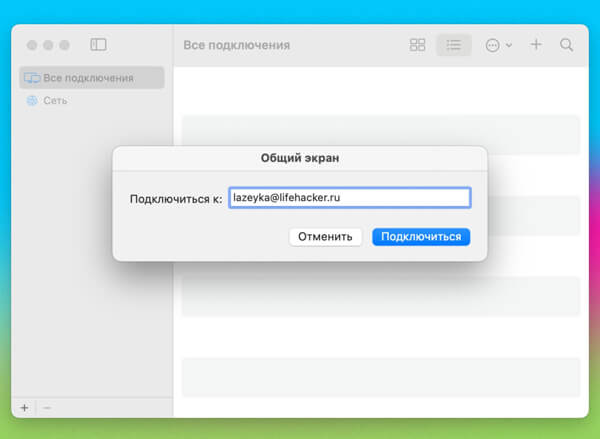Open the ellipsis more-actions dropdown

tap(497, 45)
